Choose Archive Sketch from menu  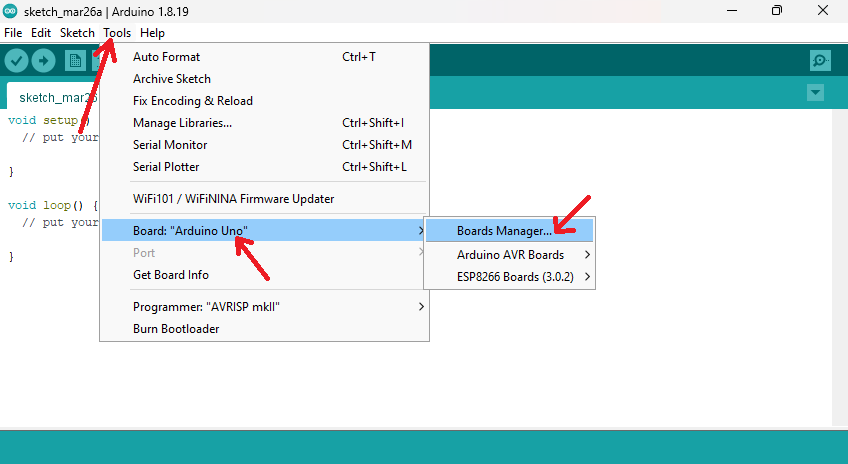[x=264, y=79]
